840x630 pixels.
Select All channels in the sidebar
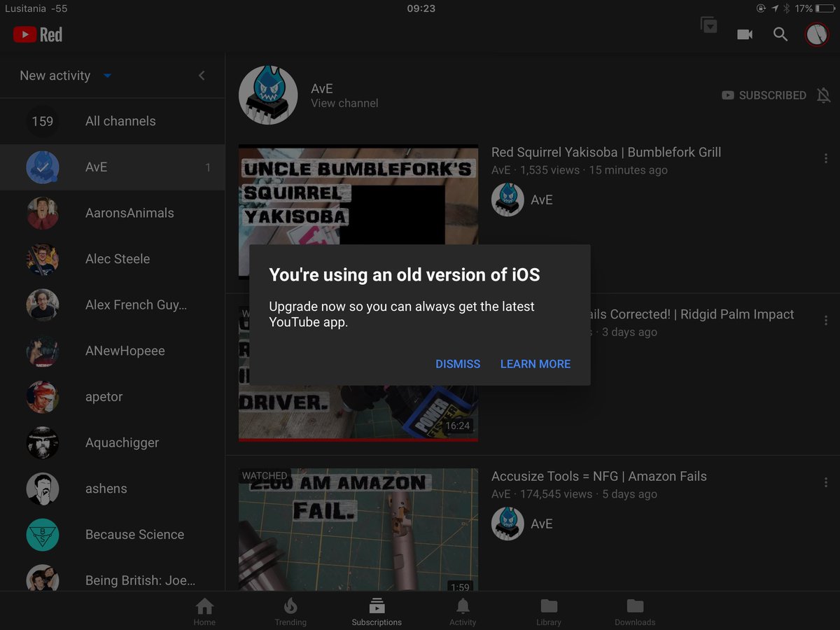(112, 121)
